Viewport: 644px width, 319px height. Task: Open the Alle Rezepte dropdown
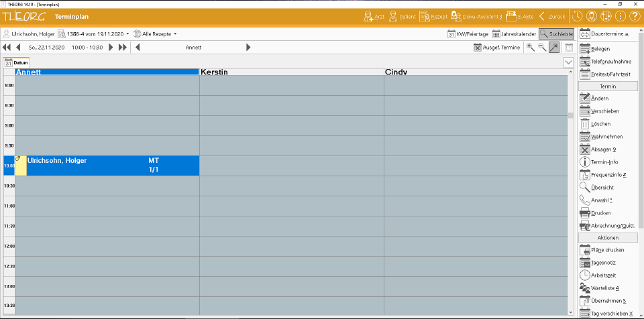(155, 34)
